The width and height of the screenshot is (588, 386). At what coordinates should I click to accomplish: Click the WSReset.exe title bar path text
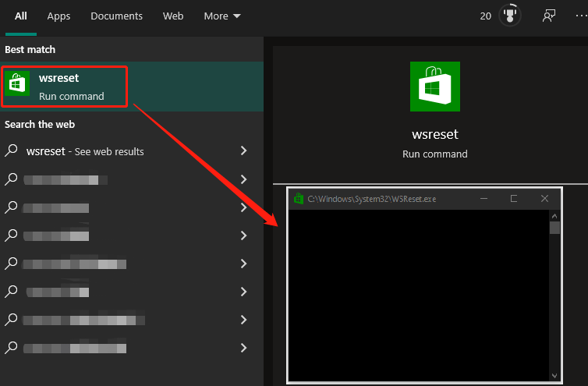coord(372,199)
